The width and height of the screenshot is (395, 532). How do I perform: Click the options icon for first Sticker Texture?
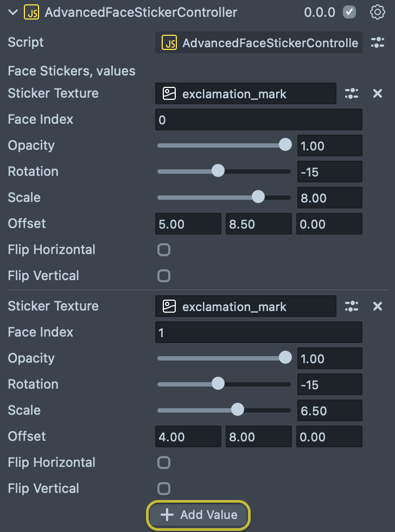pos(352,93)
